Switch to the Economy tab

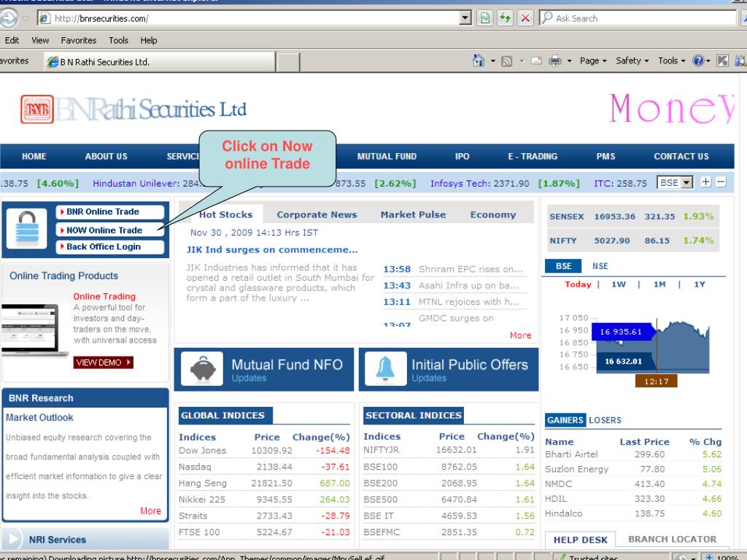tap(493, 215)
